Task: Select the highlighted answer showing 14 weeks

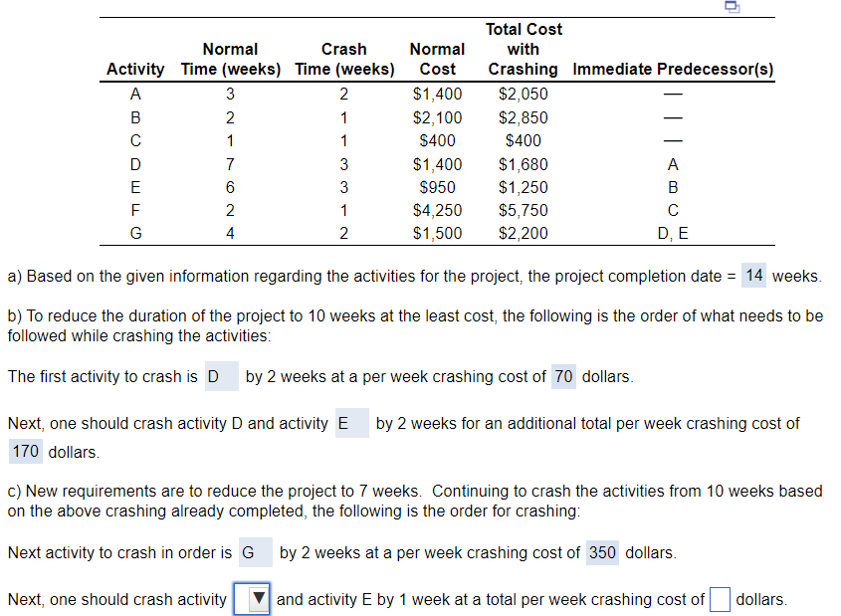Action: [753, 276]
